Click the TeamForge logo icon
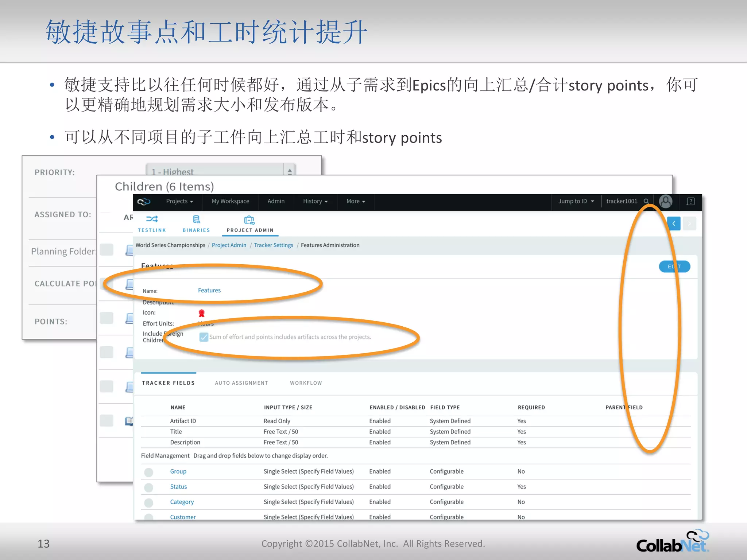The image size is (747, 560). (x=144, y=201)
